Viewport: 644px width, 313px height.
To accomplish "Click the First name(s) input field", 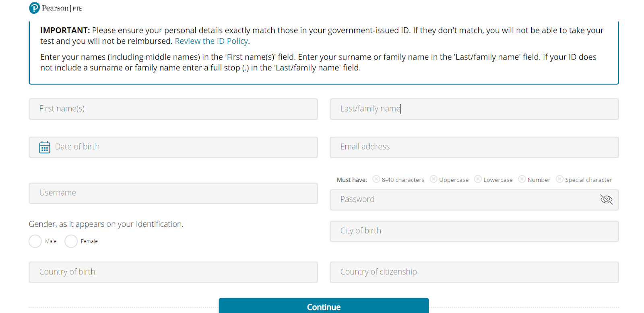I will click(x=173, y=109).
